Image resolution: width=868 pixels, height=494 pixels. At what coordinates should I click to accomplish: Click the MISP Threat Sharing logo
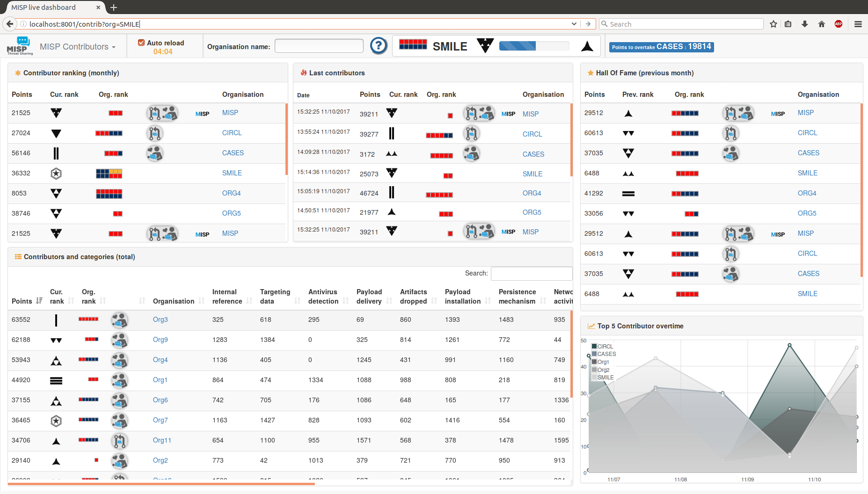tap(20, 46)
